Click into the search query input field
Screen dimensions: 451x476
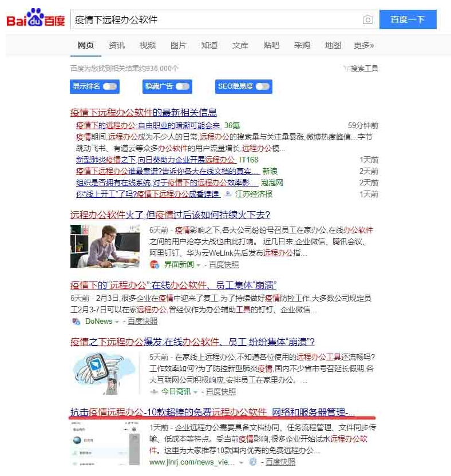[215, 20]
